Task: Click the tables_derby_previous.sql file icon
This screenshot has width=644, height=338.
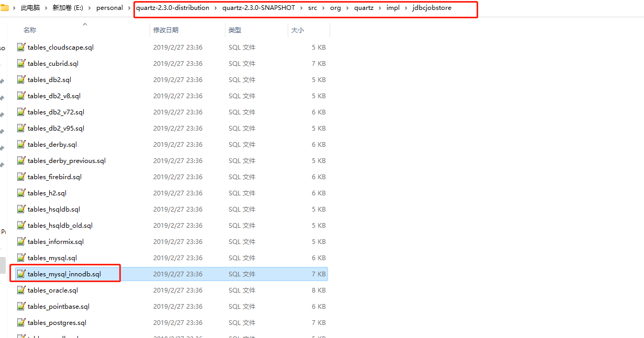Action: pyautogui.click(x=21, y=160)
